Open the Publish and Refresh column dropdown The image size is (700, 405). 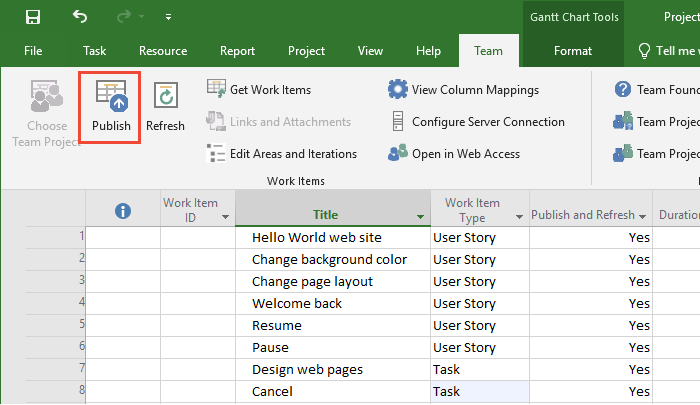[642, 217]
